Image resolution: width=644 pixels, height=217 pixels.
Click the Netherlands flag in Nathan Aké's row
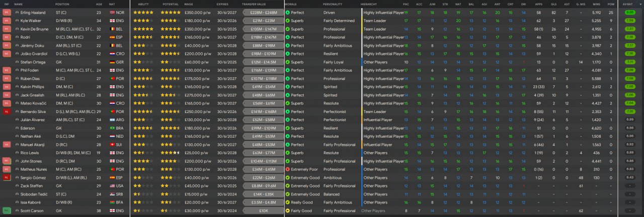pos(112,136)
